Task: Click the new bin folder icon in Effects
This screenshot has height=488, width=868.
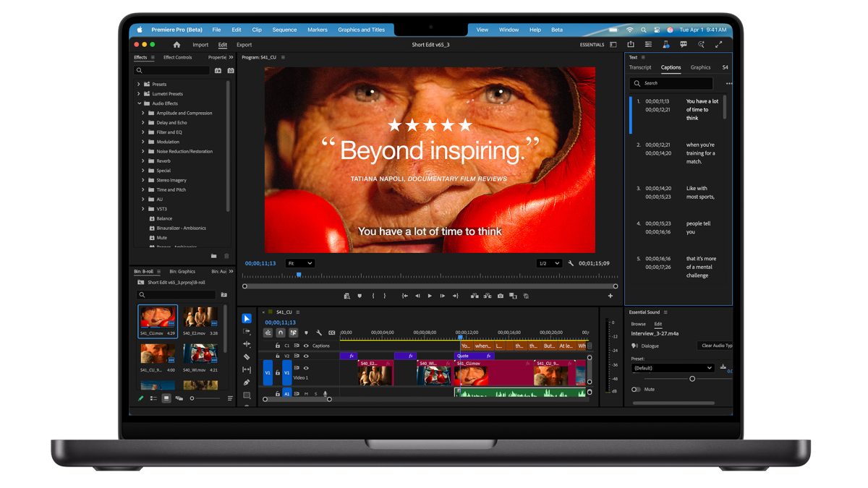Action: 213,256
